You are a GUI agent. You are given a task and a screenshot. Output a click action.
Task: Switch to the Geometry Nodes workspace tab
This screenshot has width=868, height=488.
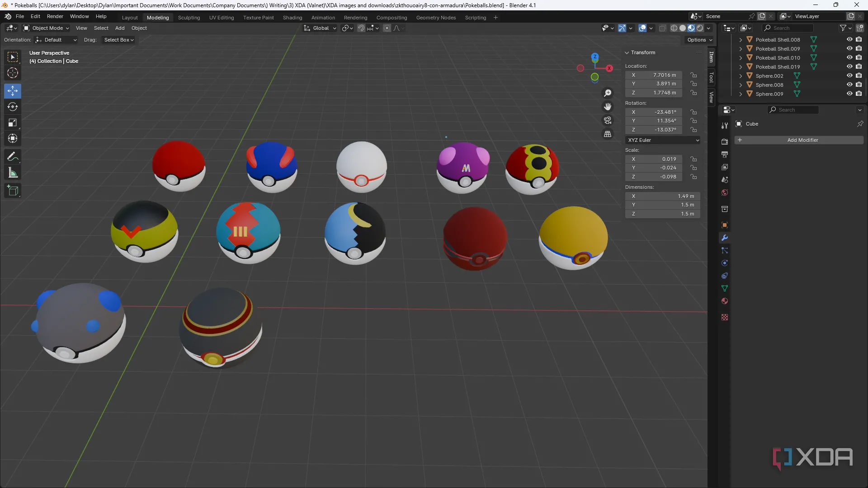pos(436,18)
